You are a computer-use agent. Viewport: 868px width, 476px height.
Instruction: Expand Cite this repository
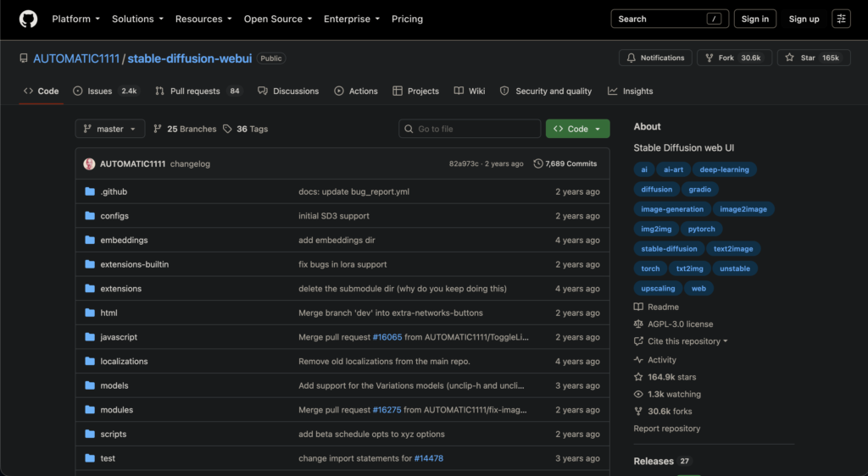[x=687, y=341]
